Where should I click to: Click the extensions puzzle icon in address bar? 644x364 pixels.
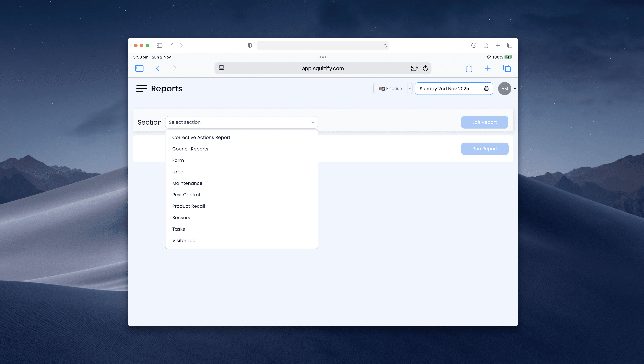click(x=414, y=68)
